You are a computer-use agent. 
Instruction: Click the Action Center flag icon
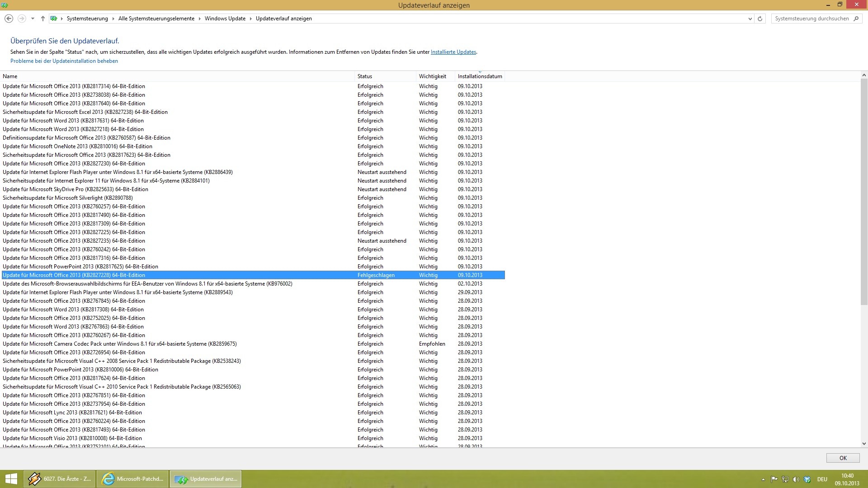(x=774, y=479)
